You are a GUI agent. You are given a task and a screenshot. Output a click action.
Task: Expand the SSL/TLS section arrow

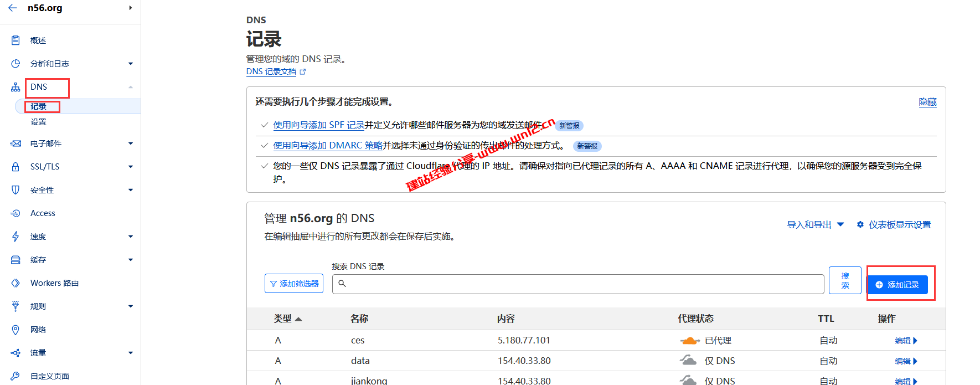[x=131, y=167]
